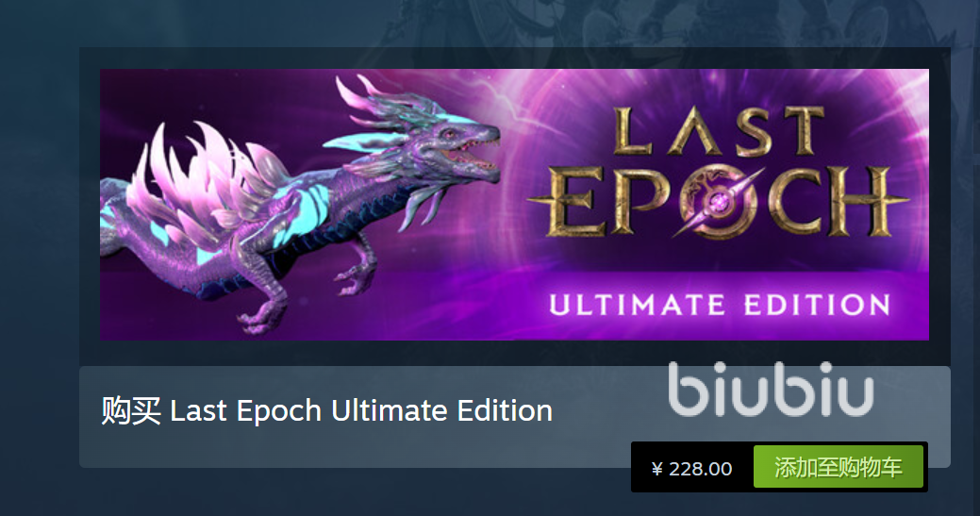Click the biubiu watermark logo
Image resolution: width=980 pixels, height=516 pixels.
pyautogui.click(x=771, y=390)
